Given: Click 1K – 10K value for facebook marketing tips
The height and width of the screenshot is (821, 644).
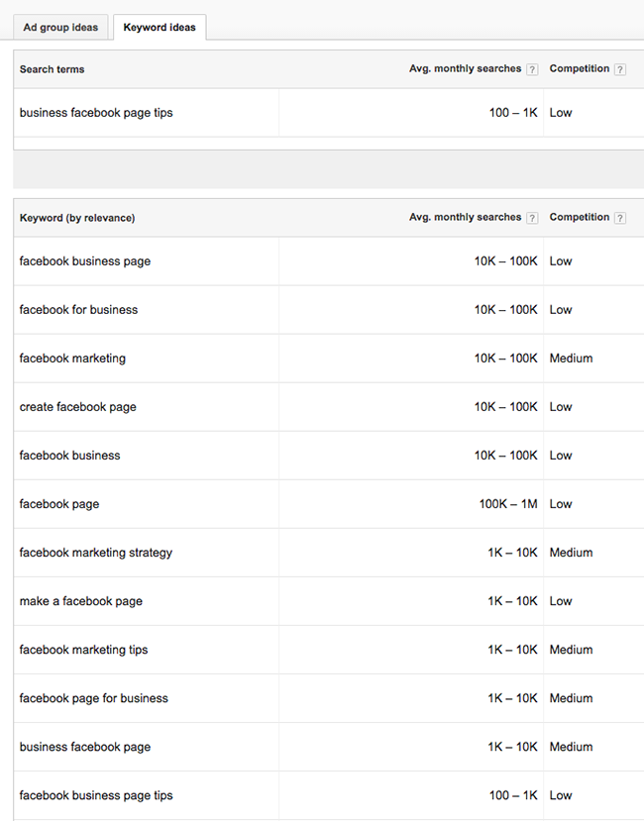Looking at the screenshot, I should pyautogui.click(x=512, y=650).
